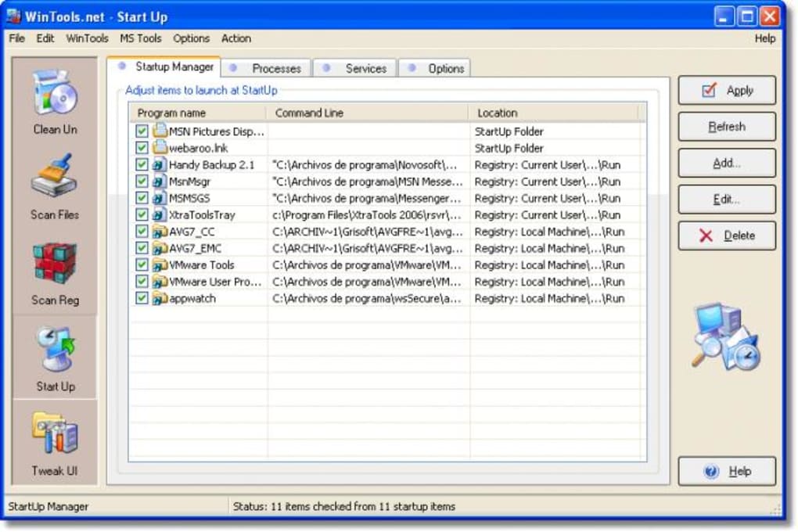Click the MSN Pictures Disp file icon
Screen dimensions: 798x532
click(160, 131)
